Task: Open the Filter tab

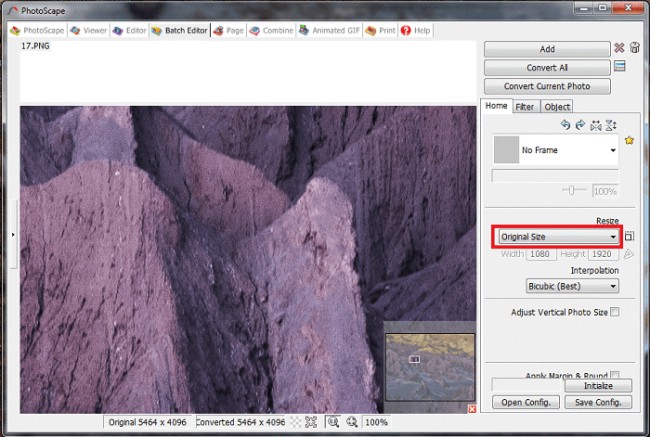Action: [x=525, y=107]
